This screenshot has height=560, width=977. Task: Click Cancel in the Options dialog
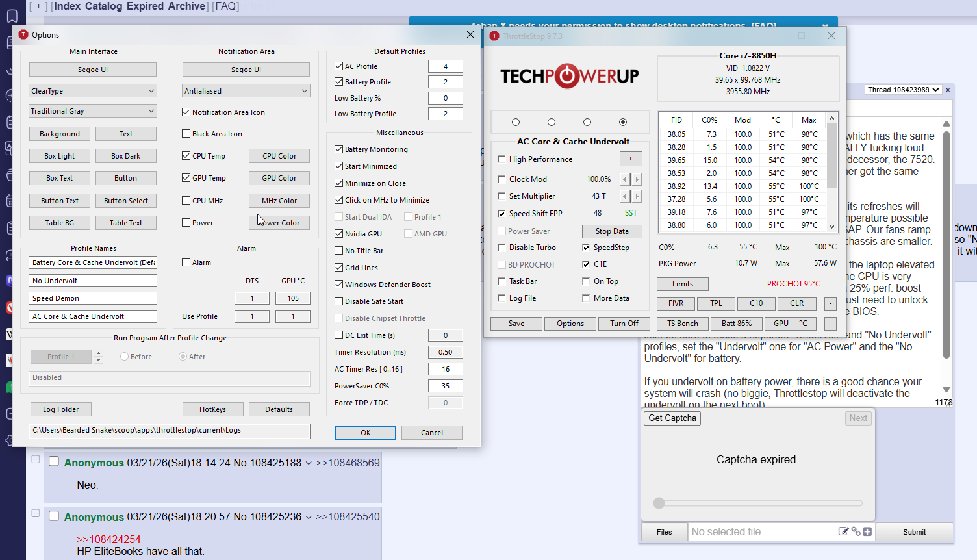point(432,433)
